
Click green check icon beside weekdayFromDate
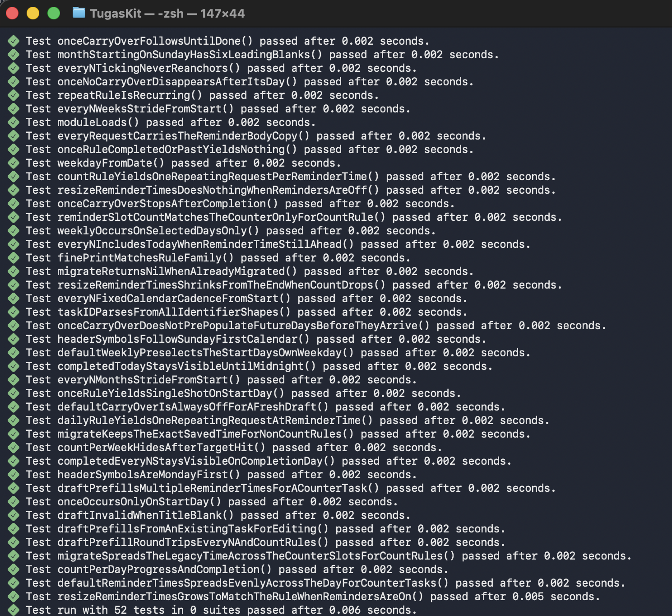pos(14,163)
